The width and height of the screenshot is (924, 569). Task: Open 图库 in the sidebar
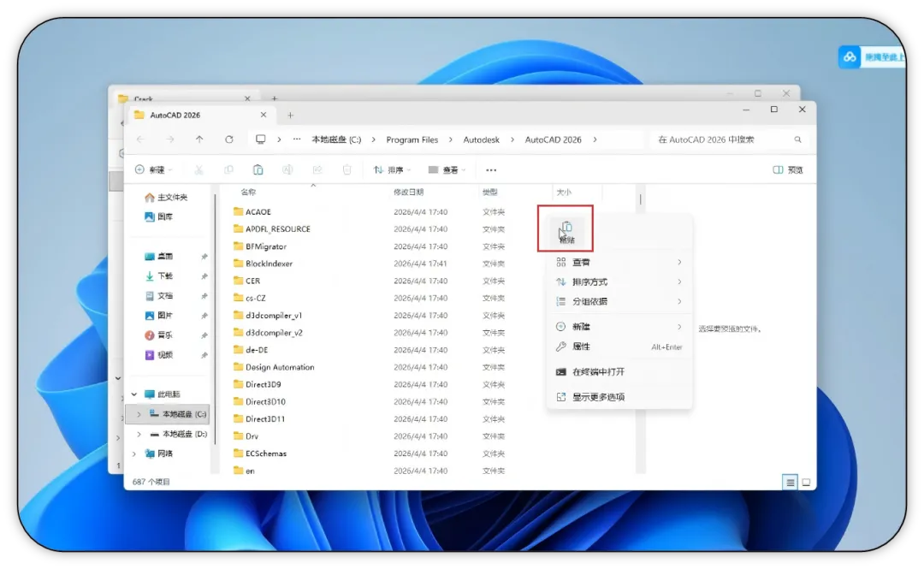pyautogui.click(x=158, y=217)
